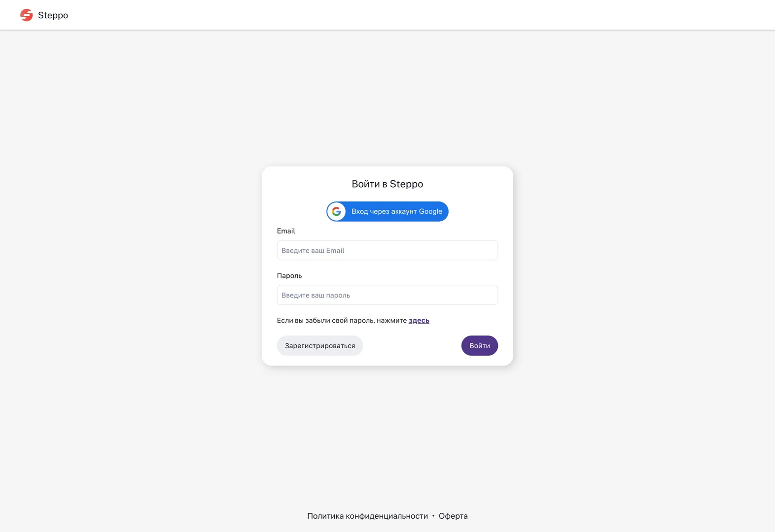Image resolution: width=775 pixels, height=532 pixels.
Task: Focus the "Введите ваш пароль" input field
Action: point(387,295)
